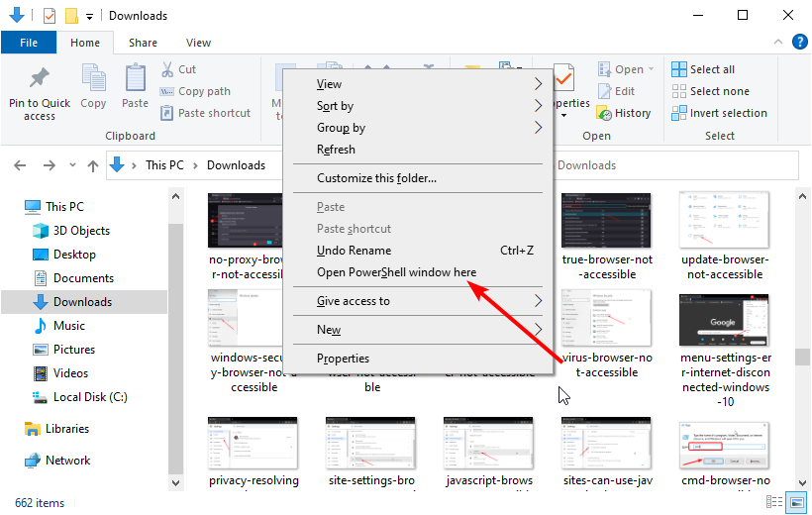Select Videos in navigation pane
Image resolution: width=812 pixels, height=515 pixels.
60,373
